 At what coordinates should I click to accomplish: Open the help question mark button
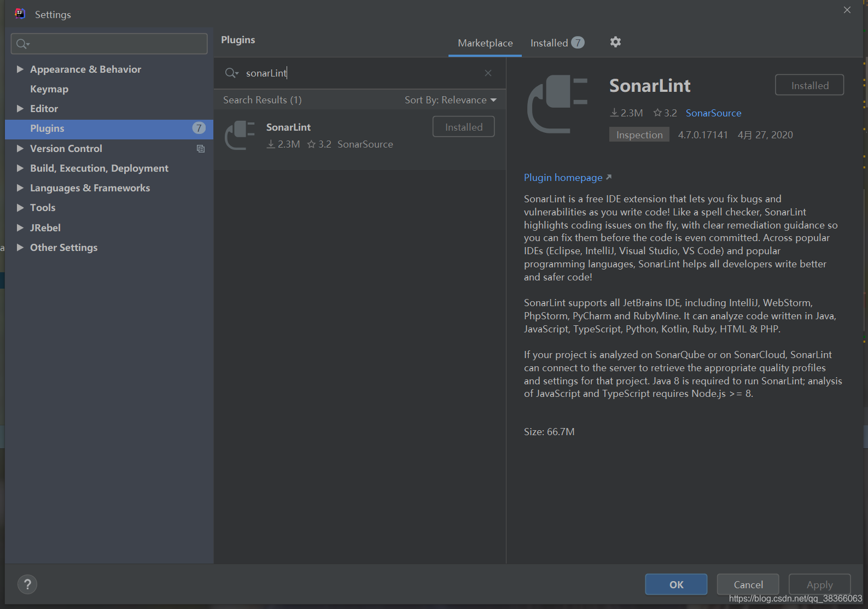tap(27, 584)
